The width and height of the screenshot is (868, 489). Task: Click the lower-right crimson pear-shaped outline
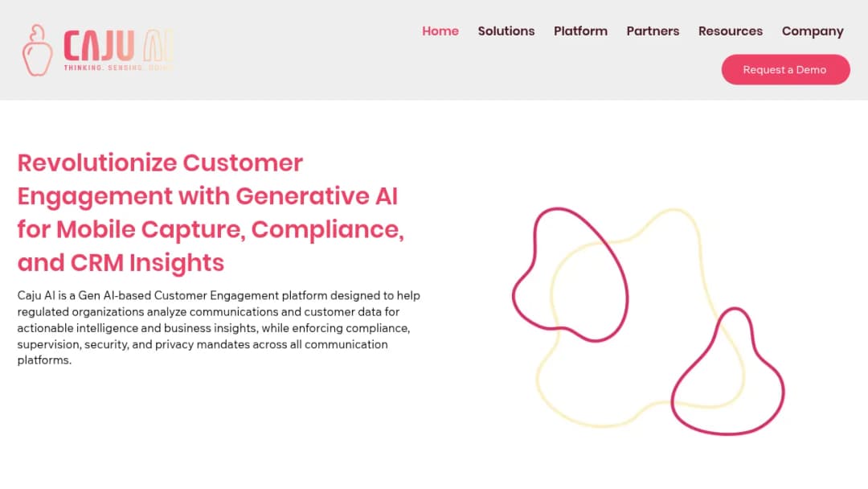click(x=727, y=371)
